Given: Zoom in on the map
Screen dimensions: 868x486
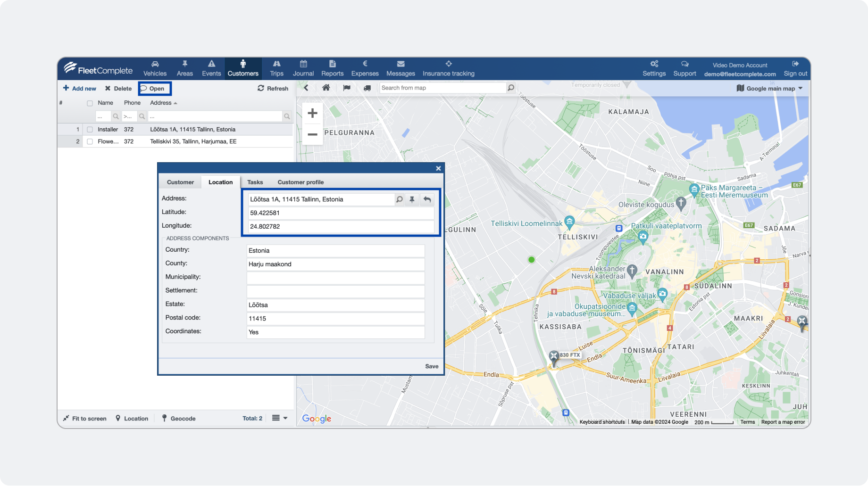Looking at the screenshot, I should [312, 113].
